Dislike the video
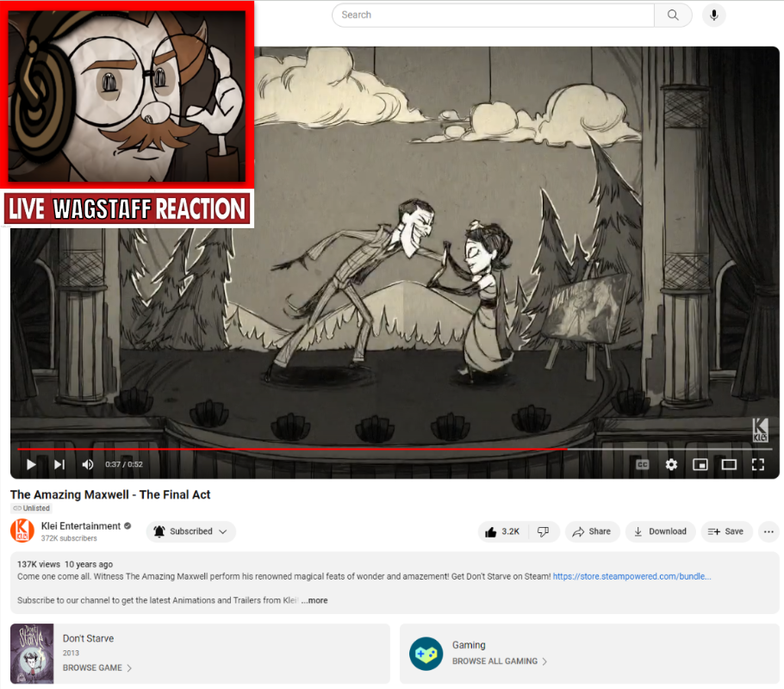This screenshot has height=689, width=784. point(544,531)
